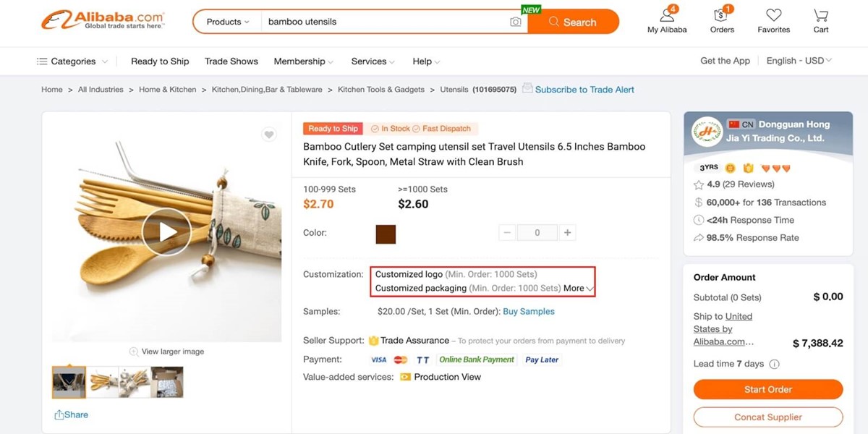This screenshot has width=868, height=434.
Task: Open the English - USD language selector
Action: pyautogui.click(x=799, y=61)
